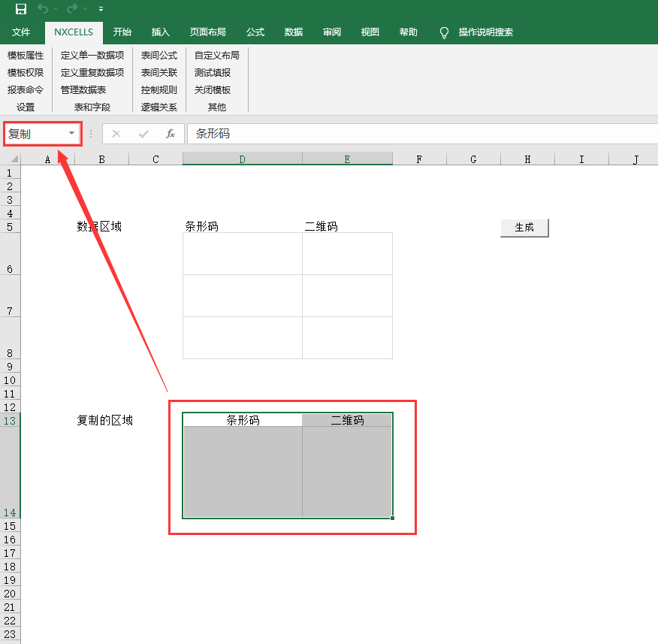
Task: Switch to the 公式 ribbon tab
Action: click(255, 32)
